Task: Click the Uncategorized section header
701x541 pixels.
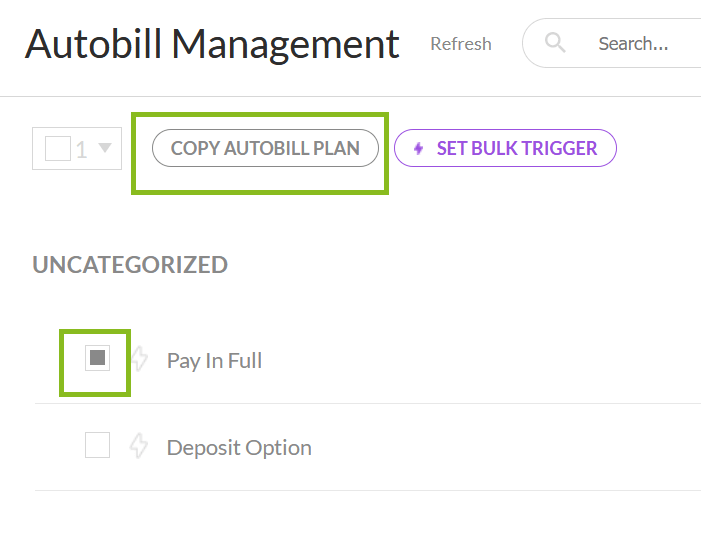Action: click(130, 265)
